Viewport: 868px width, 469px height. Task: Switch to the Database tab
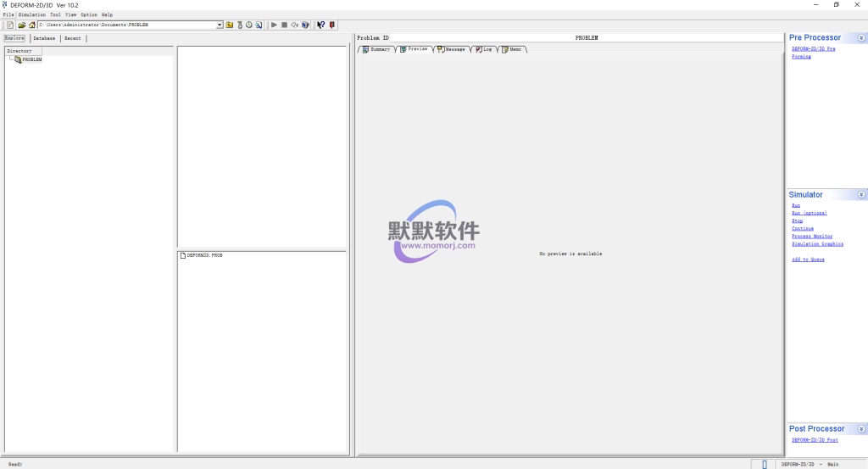click(x=44, y=38)
